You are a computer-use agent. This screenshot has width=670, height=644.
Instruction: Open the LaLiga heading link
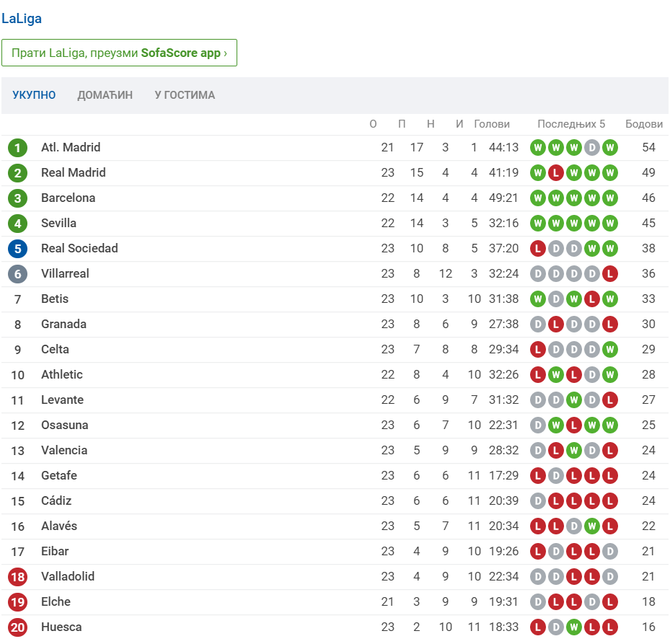click(22, 19)
